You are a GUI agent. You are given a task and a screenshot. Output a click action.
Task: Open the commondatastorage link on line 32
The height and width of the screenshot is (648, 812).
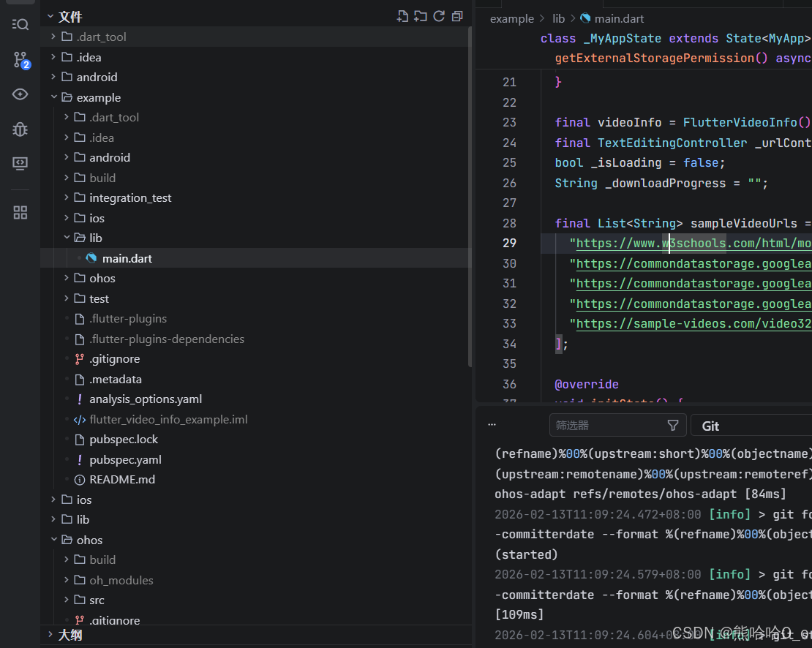coord(693,304)
